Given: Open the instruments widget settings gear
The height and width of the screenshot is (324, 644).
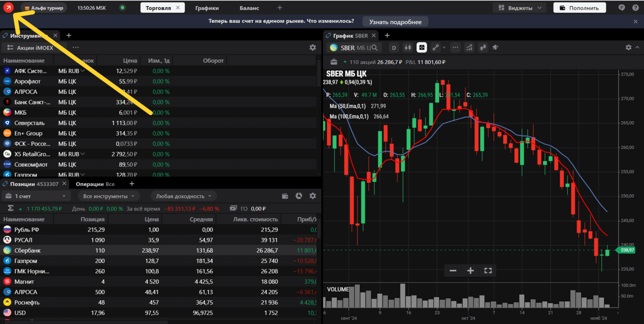Looking at the screenshot, I should tap(312, 47).
